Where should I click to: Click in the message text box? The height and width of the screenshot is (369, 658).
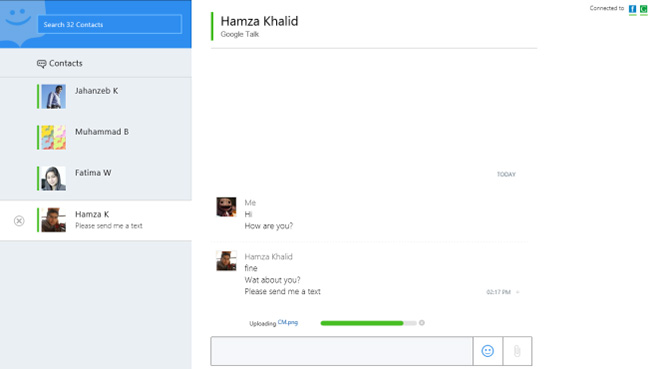[342, 351]
